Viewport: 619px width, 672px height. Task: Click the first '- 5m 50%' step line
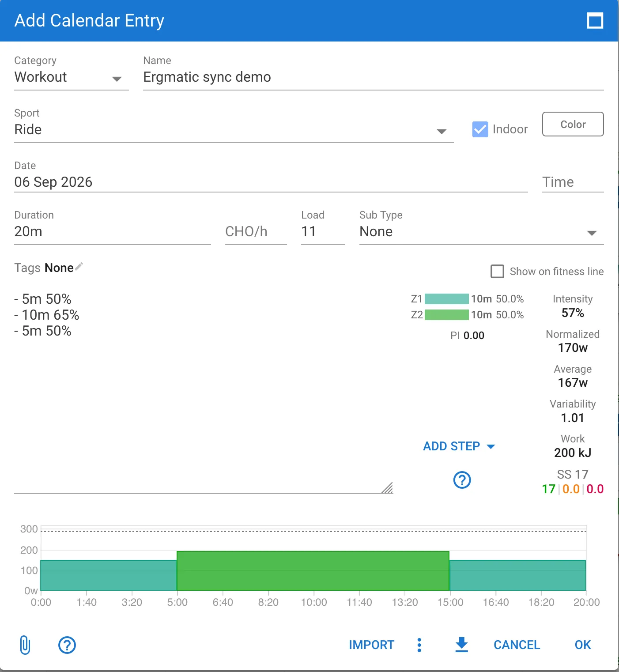43,299
